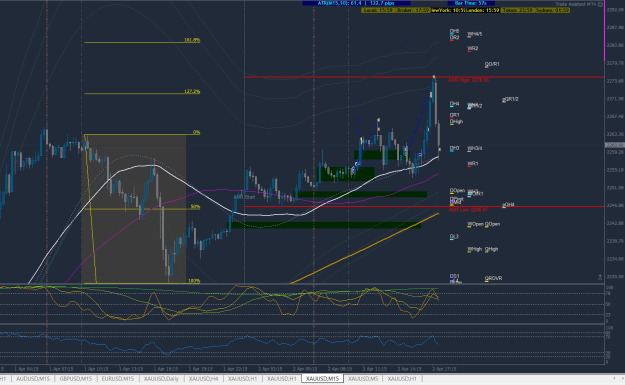Click the chart shift marker near the price axis

click(600, 277)
